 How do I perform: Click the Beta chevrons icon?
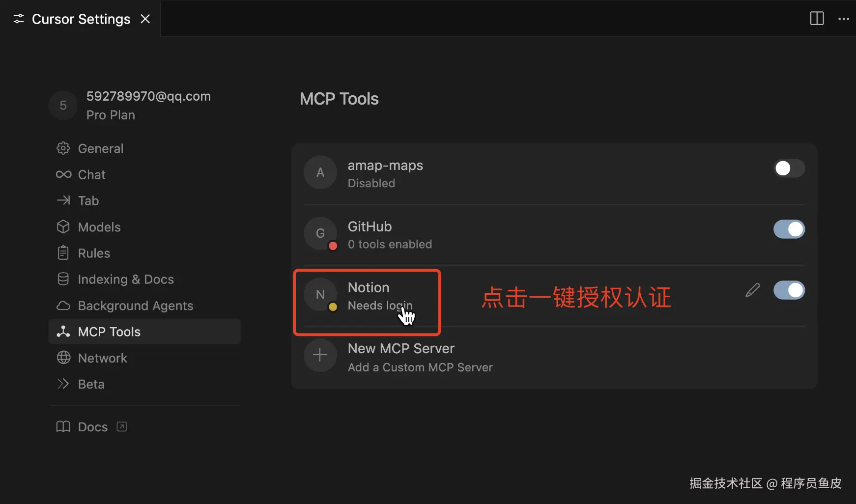[x=63, y=384]
